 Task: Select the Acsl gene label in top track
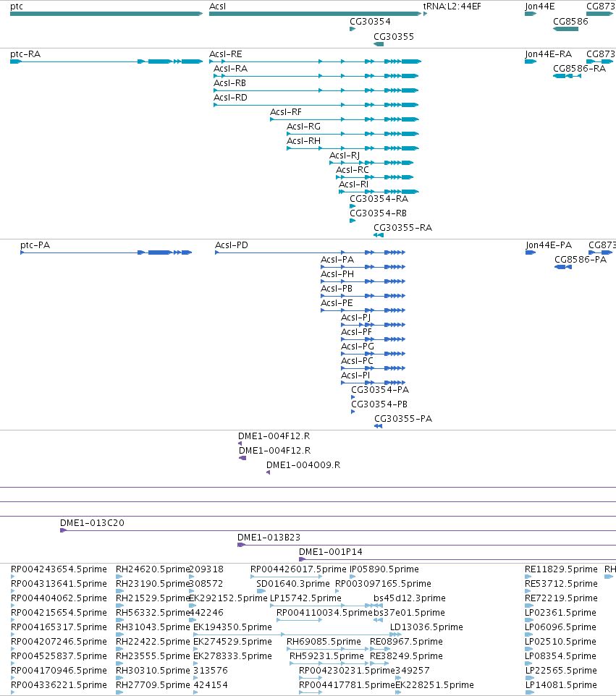tap(218, 7)
